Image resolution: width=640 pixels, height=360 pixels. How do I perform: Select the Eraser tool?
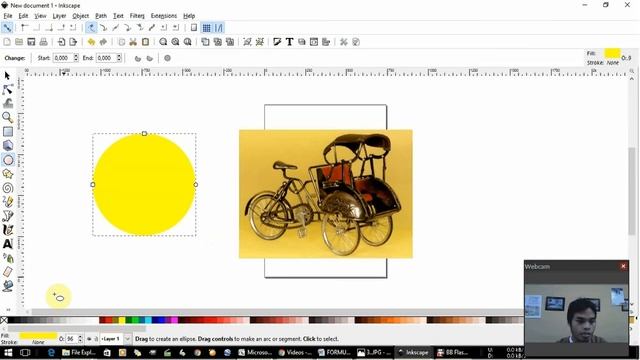7,272
